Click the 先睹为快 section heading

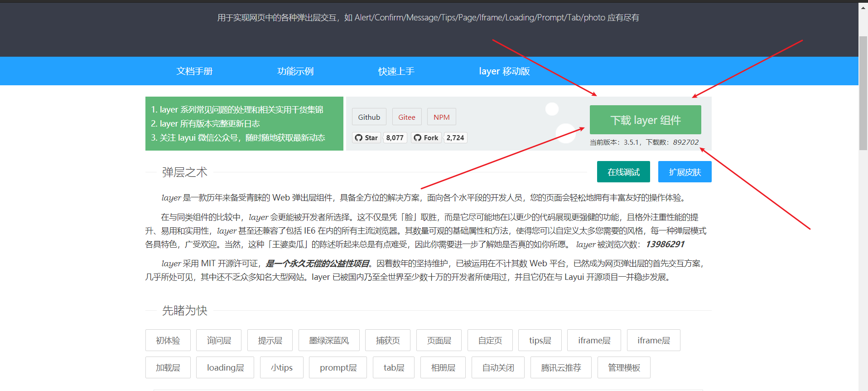(x=185, y=310)
